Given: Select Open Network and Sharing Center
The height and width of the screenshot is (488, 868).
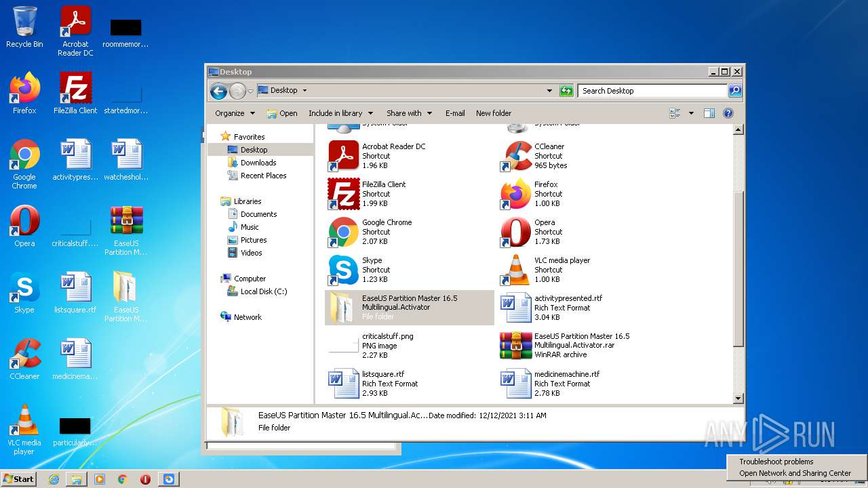Looking at the screenshot, I should tap(795, 473).
